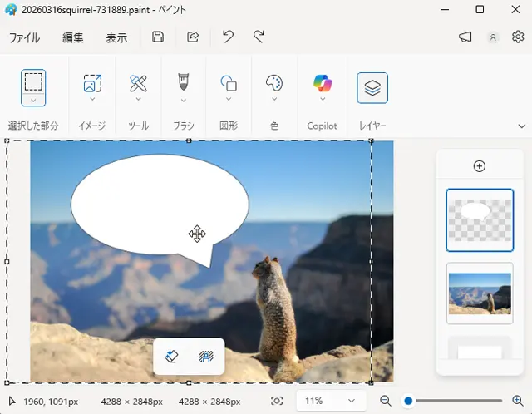This screenshot has height=414, width=532.
Task: Click the remove background floating icon
Action: pyautogui.click(x=206, y=356)
